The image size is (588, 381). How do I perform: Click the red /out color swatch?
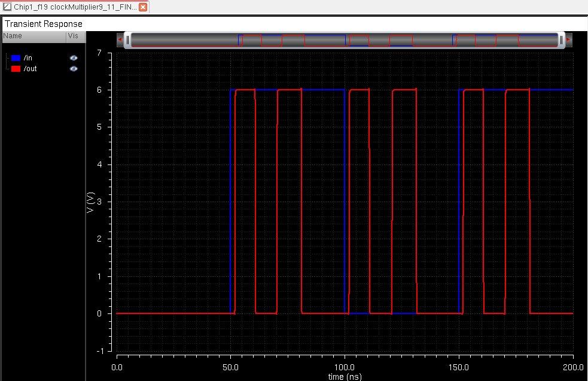[x=16, y=69]
